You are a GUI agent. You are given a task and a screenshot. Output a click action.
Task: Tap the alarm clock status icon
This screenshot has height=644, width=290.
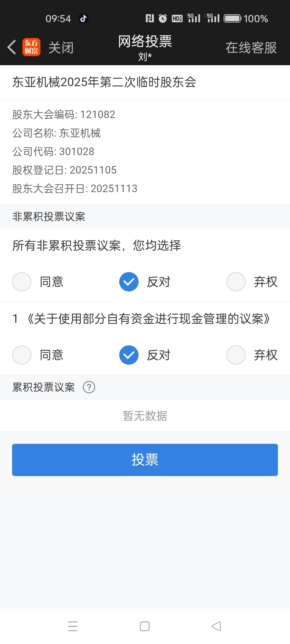[x=163, y=18]
